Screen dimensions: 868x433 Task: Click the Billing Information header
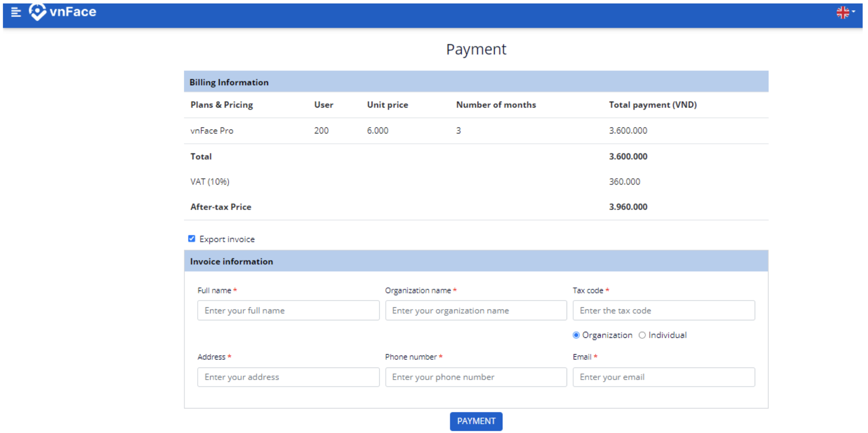click(x=476, y=81)
